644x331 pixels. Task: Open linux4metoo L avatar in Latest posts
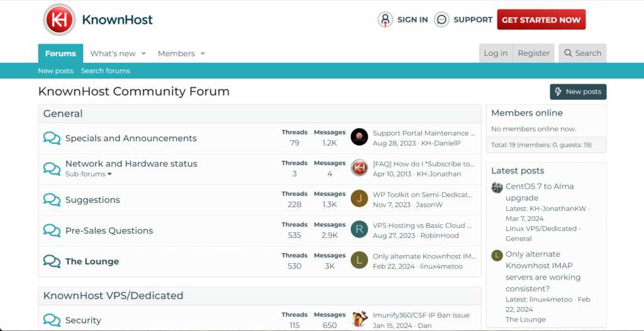pyautogui.click(x=497, y=256)
